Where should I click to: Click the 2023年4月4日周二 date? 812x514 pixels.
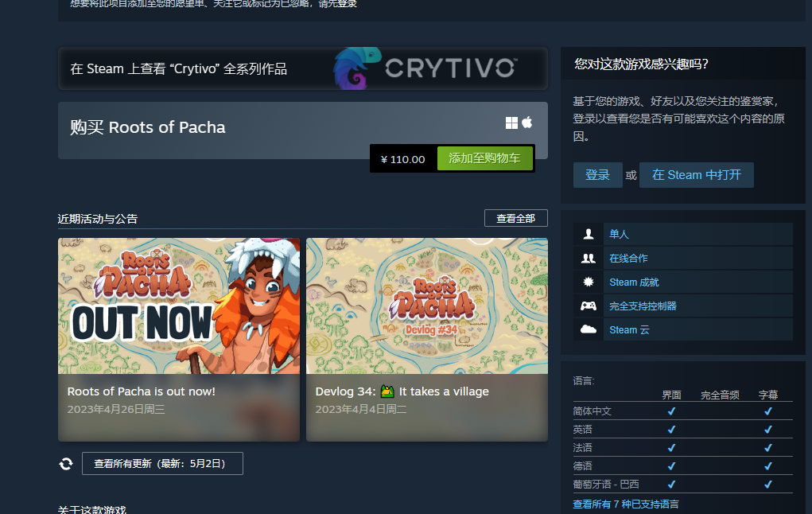(361, 409)
